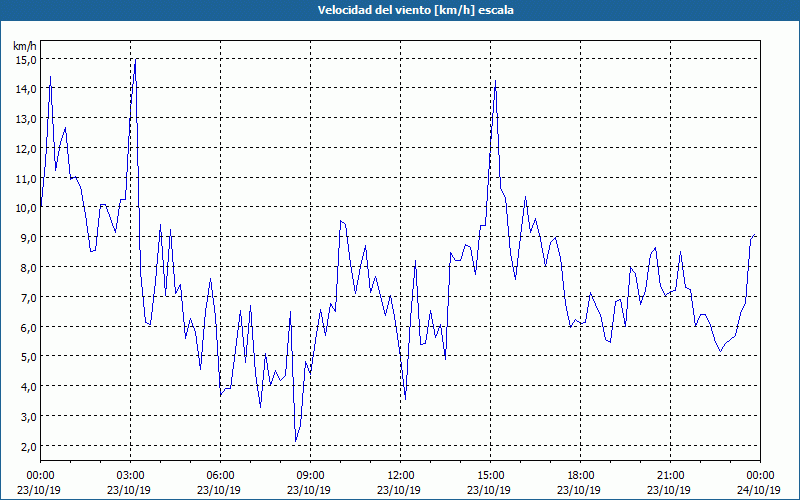The image size is (800, 500).
Task: Click the 12:00 time axis label
Action: 401,476
